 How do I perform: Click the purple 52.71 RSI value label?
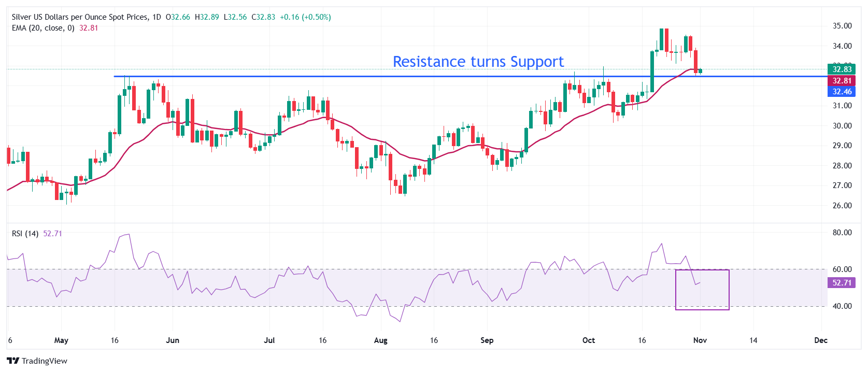click(842, 282)
